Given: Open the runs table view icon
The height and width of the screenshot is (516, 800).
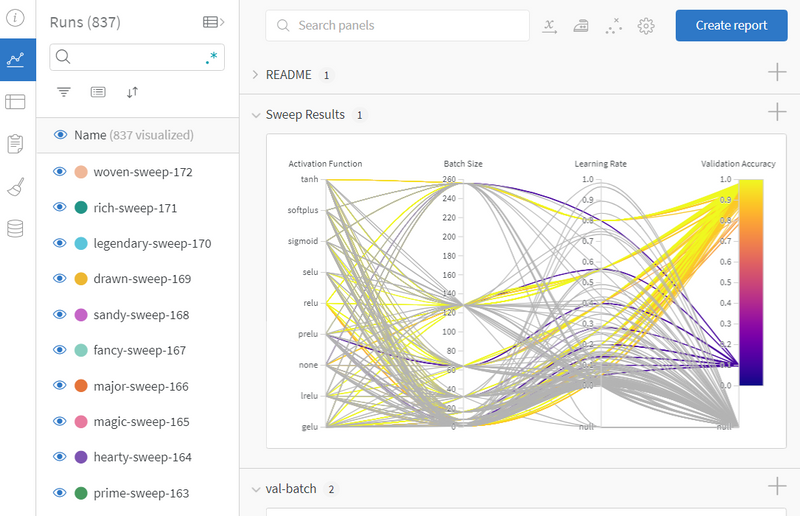Looking at the screenshot, I should pyautogui.click(x=15, y=101).
